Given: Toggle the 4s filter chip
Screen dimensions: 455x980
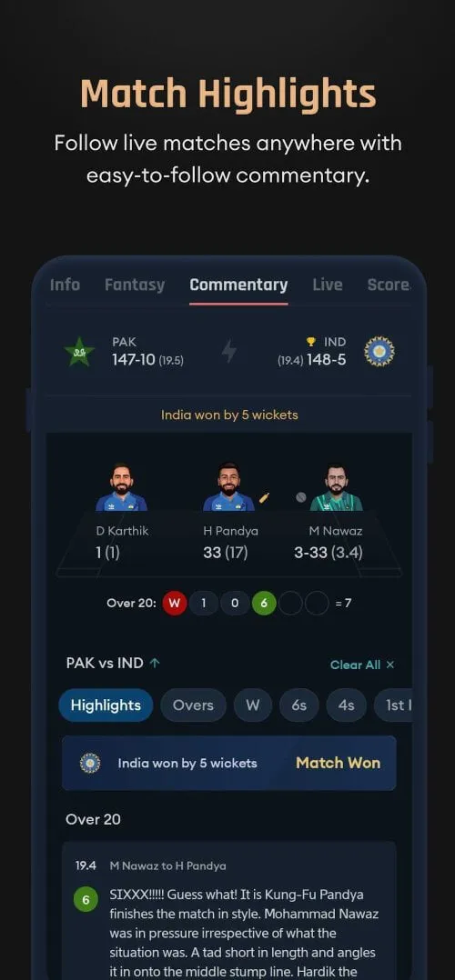Looking at the screenshot, I should [x=346, y=705].
